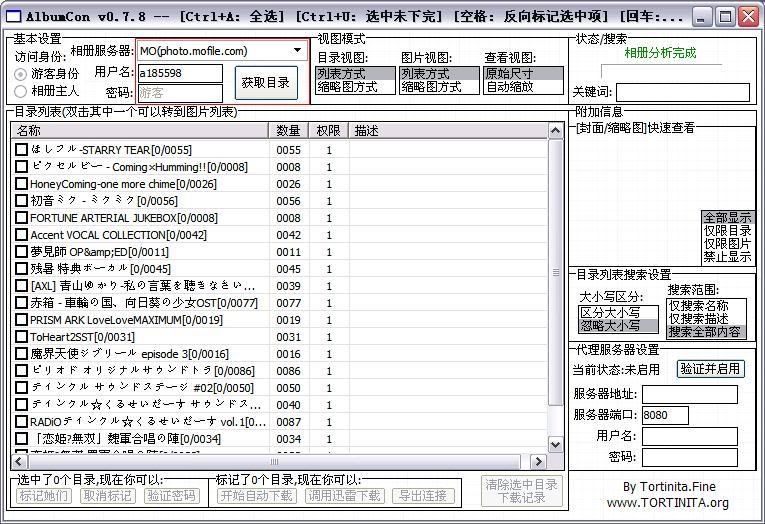Select 仅搜索描述 search scope
This screenshot has height=524, width=765.
(706, 319)
